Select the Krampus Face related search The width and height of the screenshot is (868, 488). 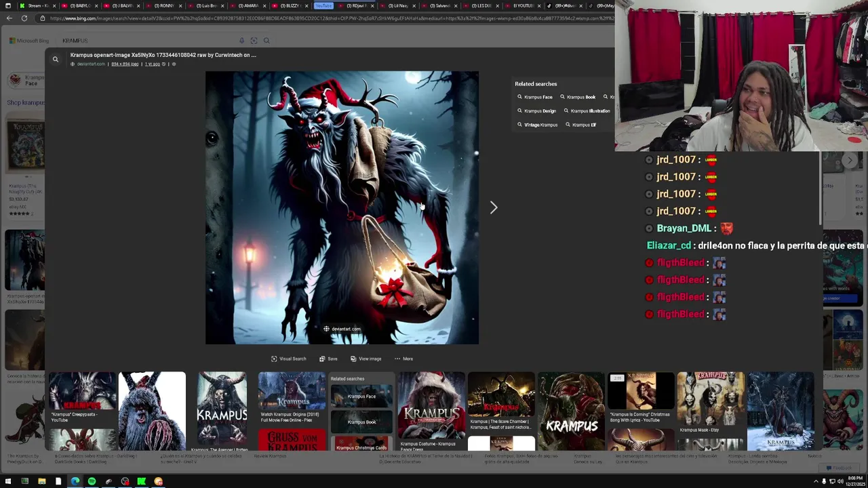pyautogui.click(x=534, y=97)
